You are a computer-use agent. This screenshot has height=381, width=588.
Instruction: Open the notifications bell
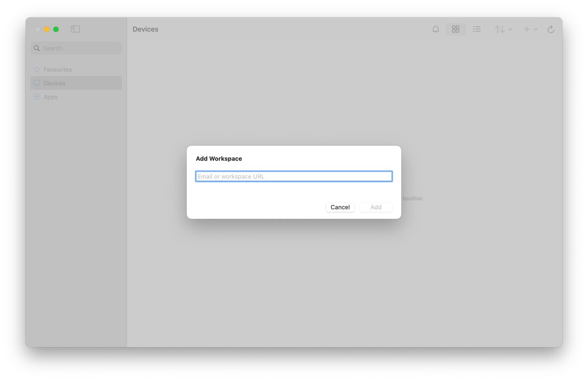click(436, 29)
